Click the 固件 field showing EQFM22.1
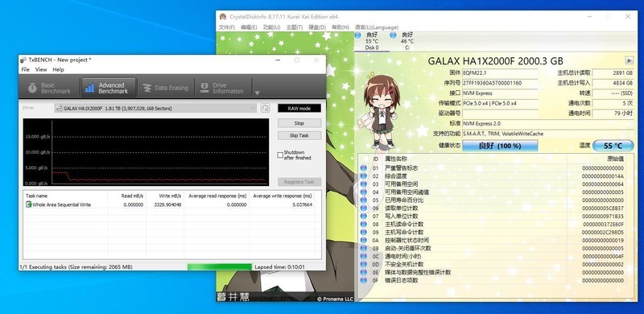Screen dimensions: 644x314 pyautogui.click(x=500, y=72)
